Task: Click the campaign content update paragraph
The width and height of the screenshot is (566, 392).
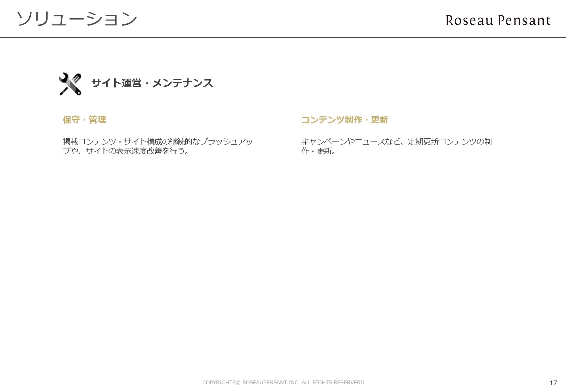Action: [397, 146]
